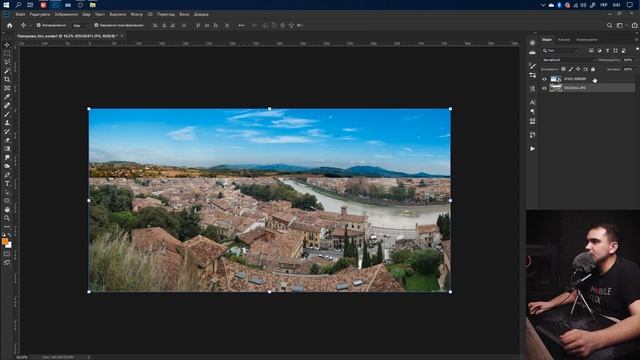Open the Play actions panel icon
The height and width of the screenshot is (360, 640).
(532, 149)
